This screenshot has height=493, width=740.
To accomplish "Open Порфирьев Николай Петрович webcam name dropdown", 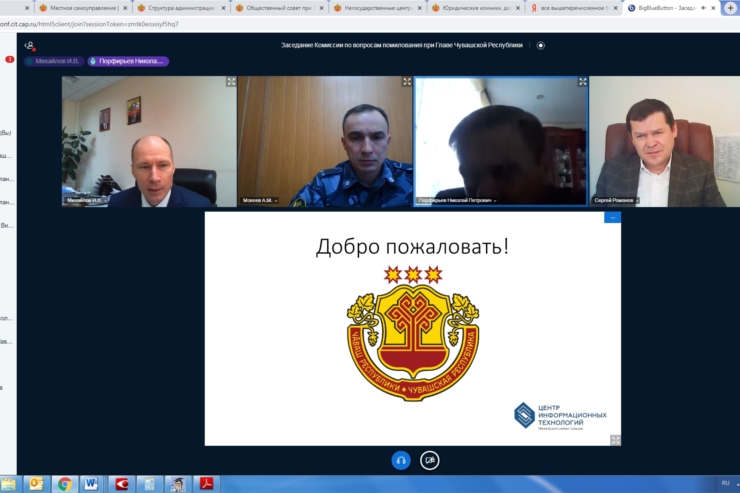I will (x=457, y=201).
